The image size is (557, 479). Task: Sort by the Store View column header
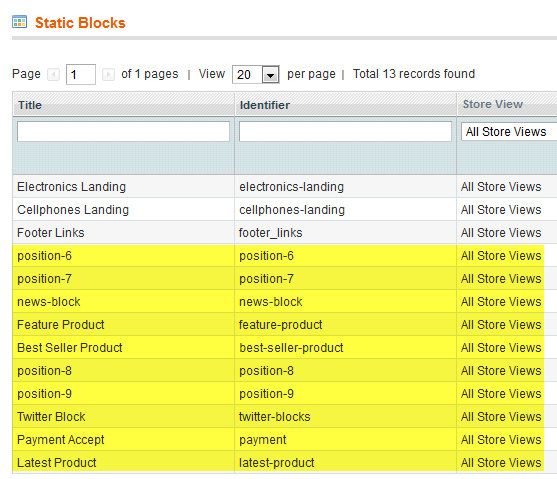(493, 104)
